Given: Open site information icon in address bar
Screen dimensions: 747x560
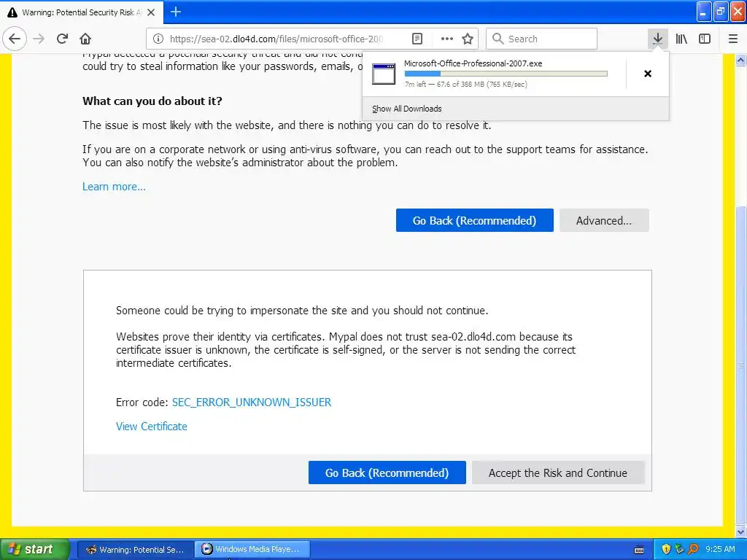Looking at the screenshot, I should coord(158,39).
